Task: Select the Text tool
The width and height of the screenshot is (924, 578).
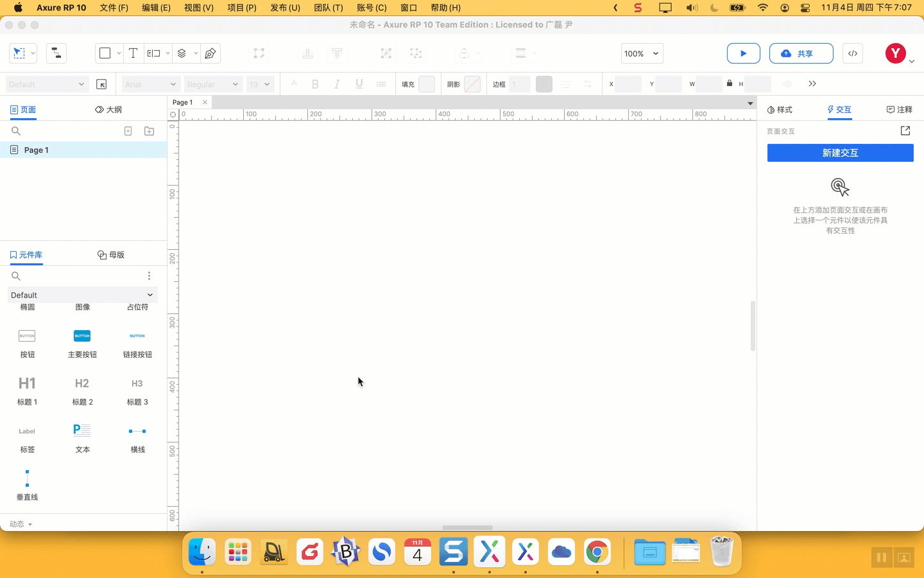Action: (x=133, y=53)
